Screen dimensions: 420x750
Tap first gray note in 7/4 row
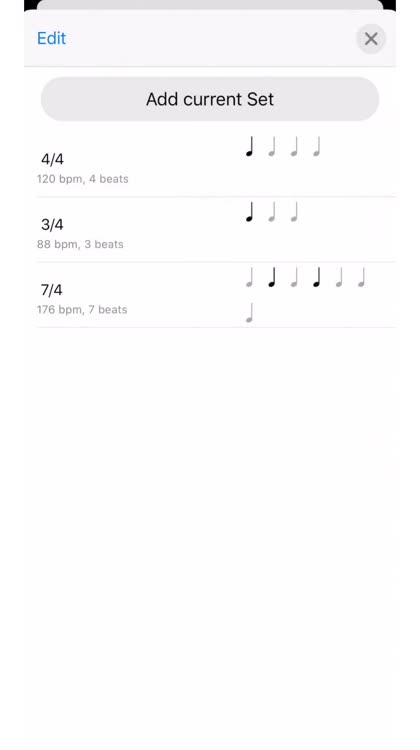pos(249,277)
